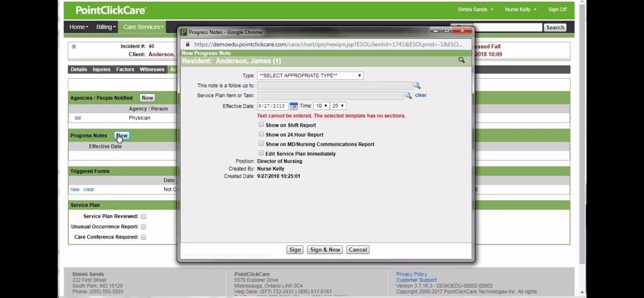Image resolution: width=644 pixels, height=298 pixels.
Task: Open the Type select dropdown
Action: coord(310,76)
